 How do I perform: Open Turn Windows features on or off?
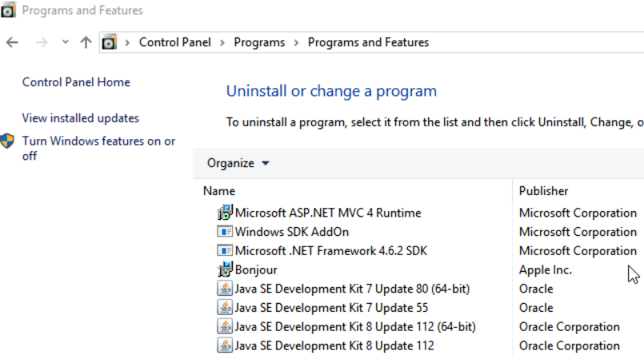click(98, 149)
